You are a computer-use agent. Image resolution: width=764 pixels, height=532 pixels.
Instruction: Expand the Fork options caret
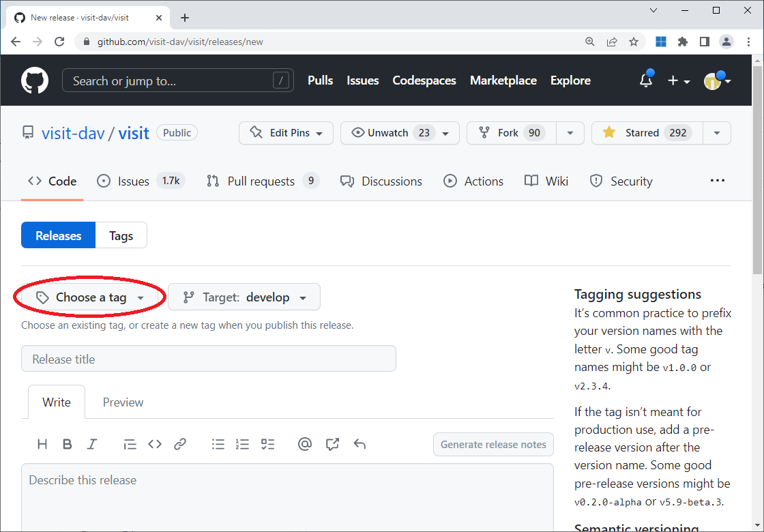[570, 133]
